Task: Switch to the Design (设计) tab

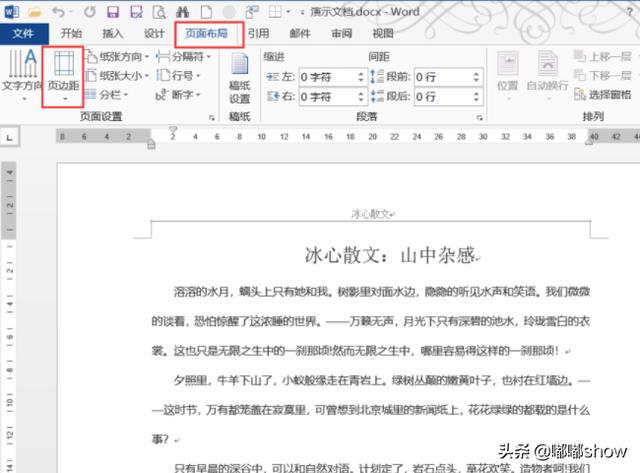Action: point(154,33)
